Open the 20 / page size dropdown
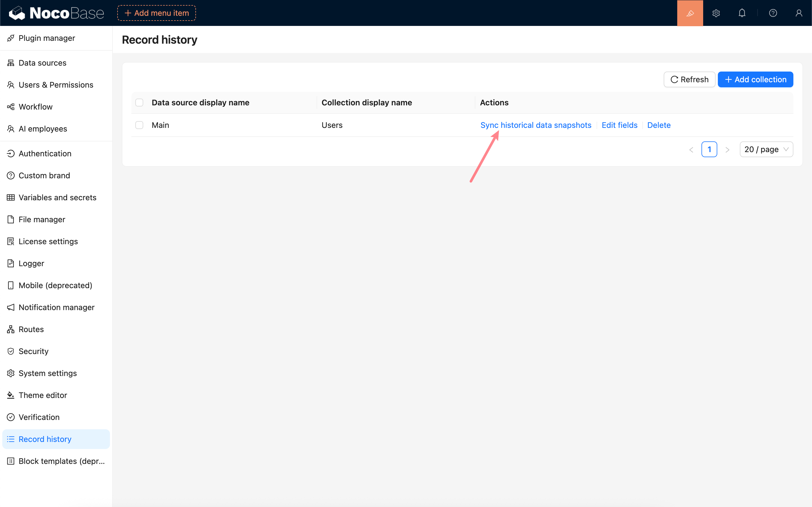 766,150
